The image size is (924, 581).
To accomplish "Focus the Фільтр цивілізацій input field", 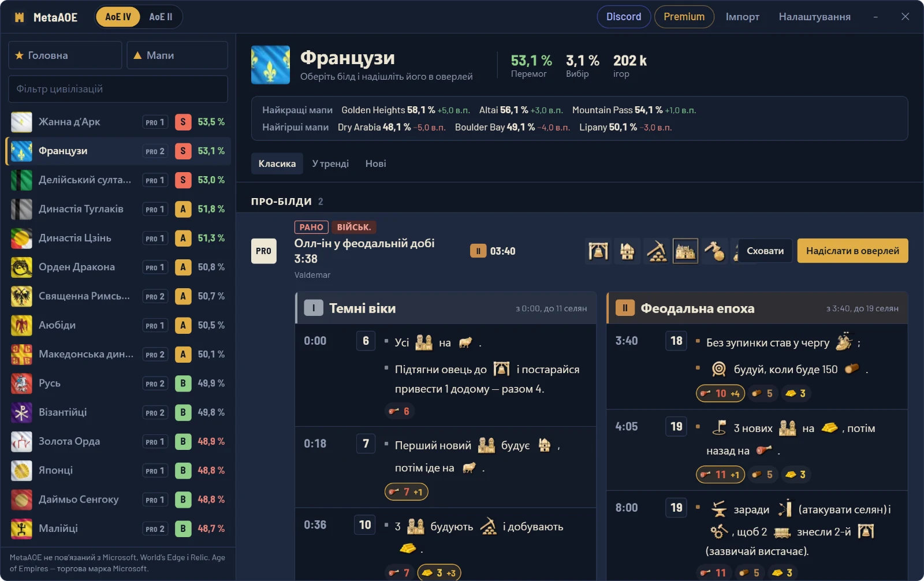I will point(118,89).
